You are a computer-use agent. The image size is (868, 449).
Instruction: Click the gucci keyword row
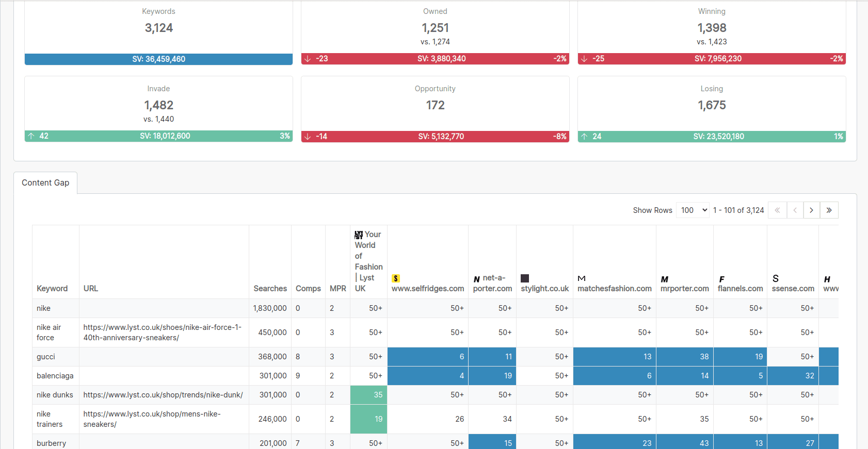[46, 357]
